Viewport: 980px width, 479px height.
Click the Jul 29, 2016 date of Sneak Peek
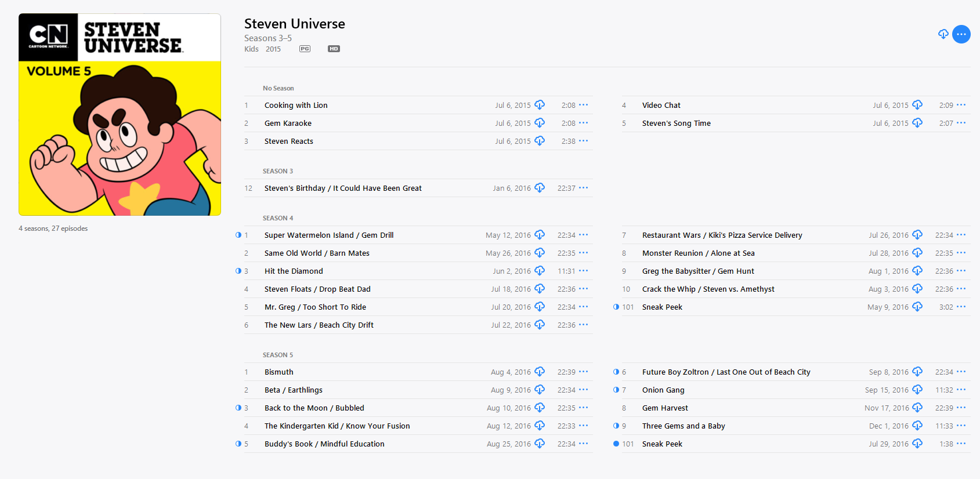888,444
